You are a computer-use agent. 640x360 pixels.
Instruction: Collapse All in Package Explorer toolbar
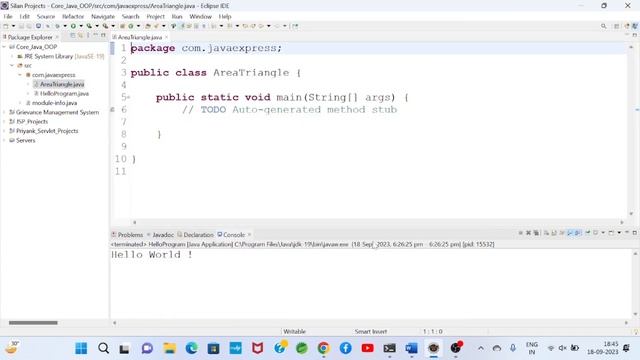[73, 36]
